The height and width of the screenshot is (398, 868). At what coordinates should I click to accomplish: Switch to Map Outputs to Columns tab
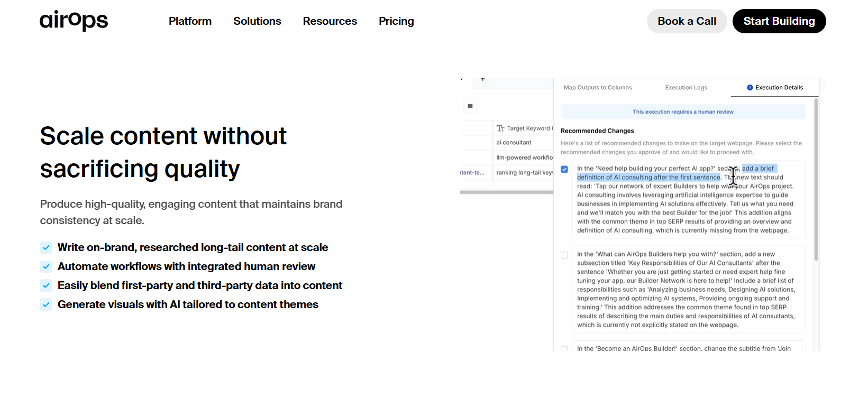tap(598, 88)
